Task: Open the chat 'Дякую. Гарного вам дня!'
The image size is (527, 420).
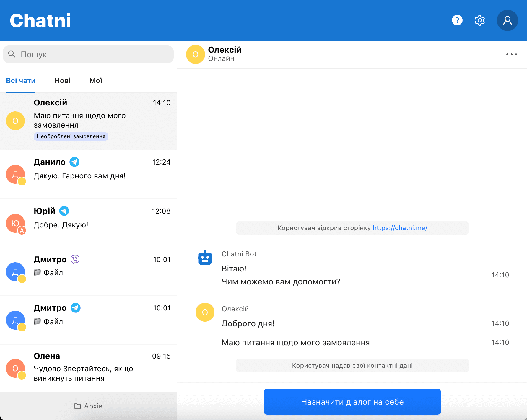Action: [x=88, y=174]
